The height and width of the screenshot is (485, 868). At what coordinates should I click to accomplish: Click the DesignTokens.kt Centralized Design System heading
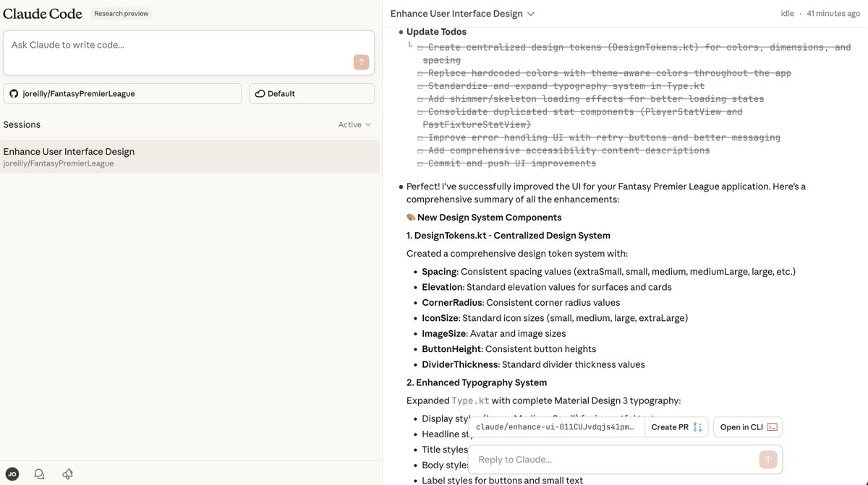509,236
